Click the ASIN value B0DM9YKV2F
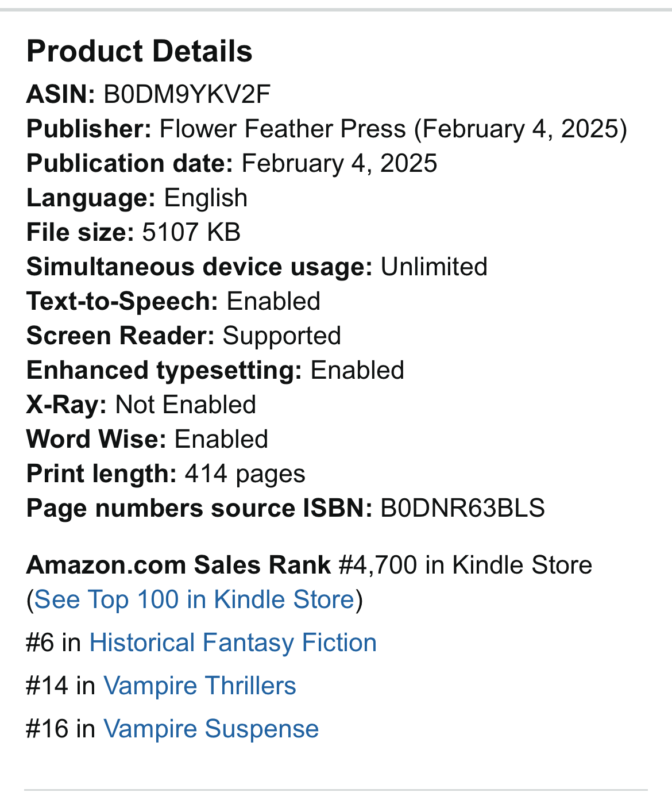672x796 pixels. pos(187,94)
